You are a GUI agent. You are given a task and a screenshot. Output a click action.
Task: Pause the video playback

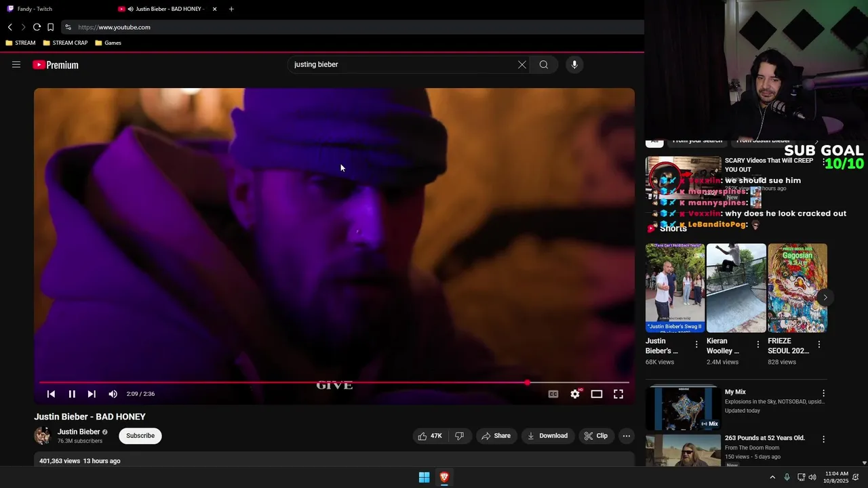pos(72,394)
